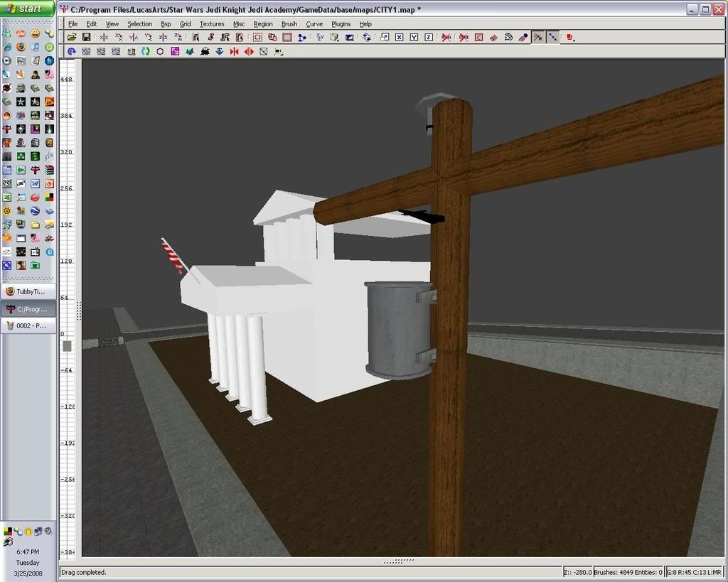Toggle the pressed dotted-line path button

(553, 37)
